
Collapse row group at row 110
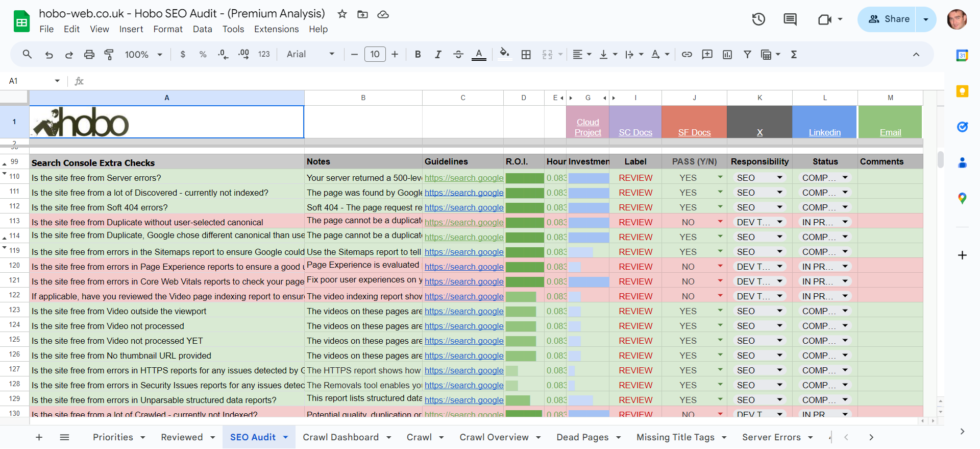(5, 174)
